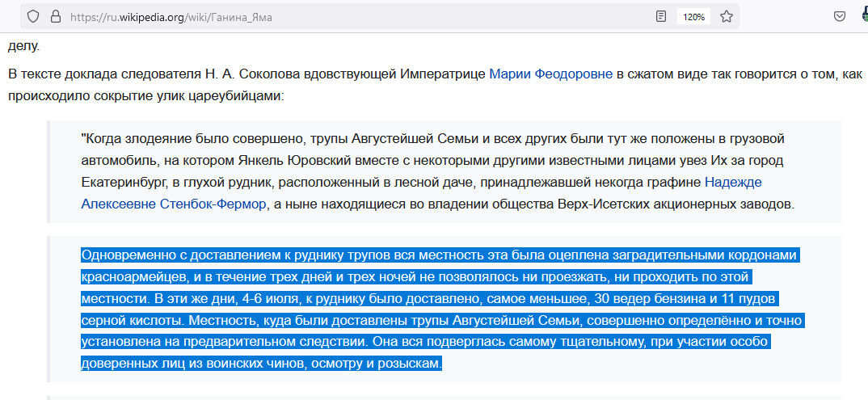Click the selected text доверенных лиц
This screenshot has width=868, height=400.
119,364
